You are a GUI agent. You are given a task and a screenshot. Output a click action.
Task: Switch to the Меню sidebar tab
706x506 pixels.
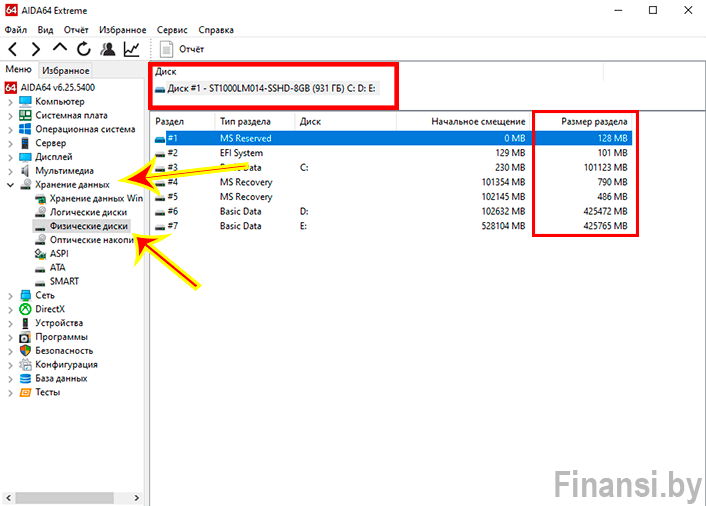pos(18,69)
